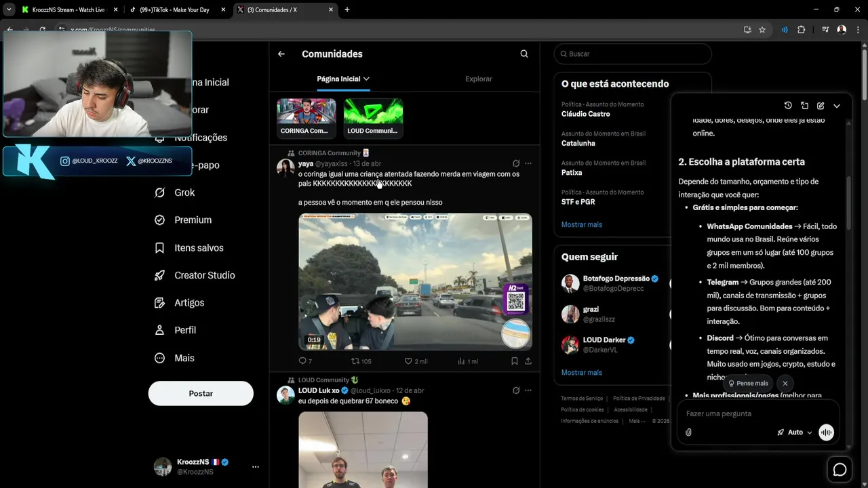Open Política de Privacidade footer link

[x=639, y=399]
